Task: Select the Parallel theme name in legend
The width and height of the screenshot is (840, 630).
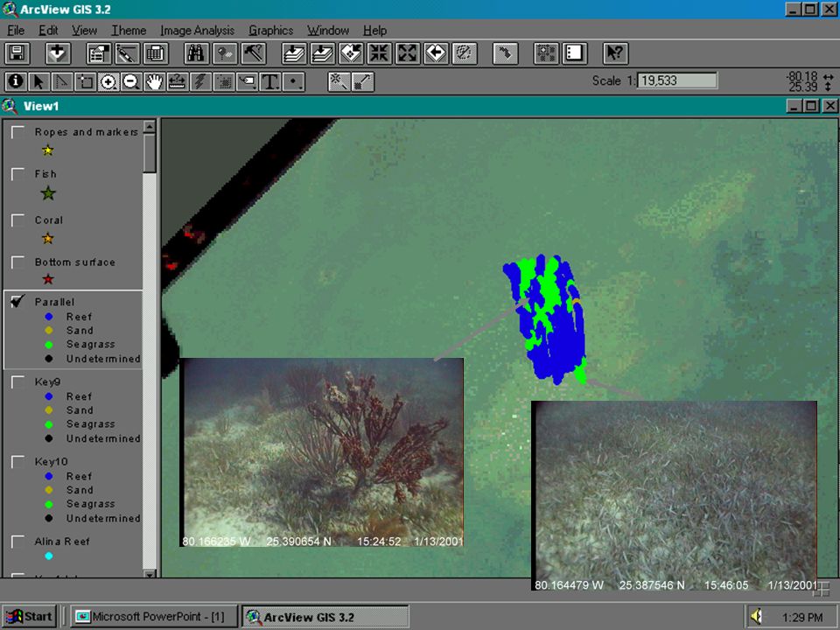Action: coord(54,302)
